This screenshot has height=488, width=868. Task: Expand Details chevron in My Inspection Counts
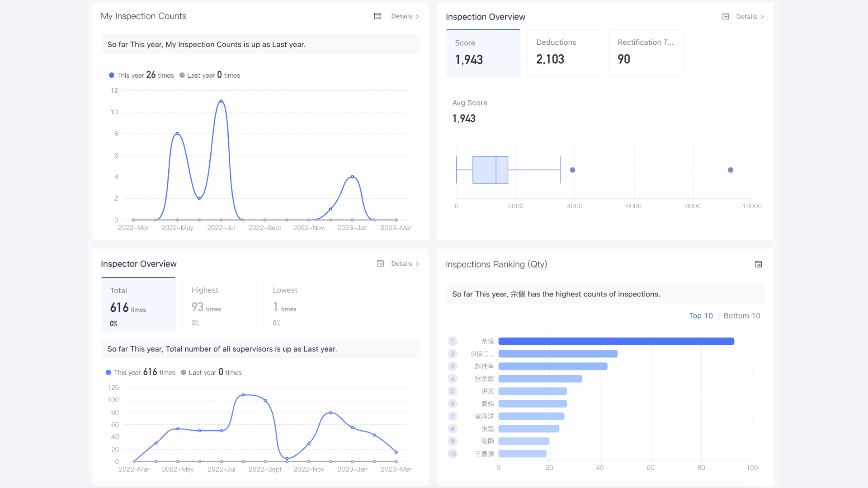[x=417, y=16]
